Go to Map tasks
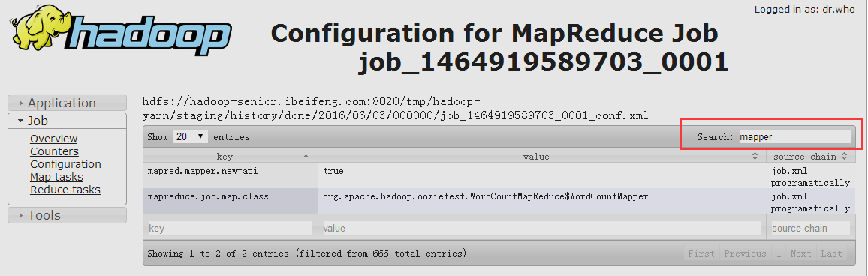Image resolution: width=868 pixels, height=276 pixels. click(56, 177)
